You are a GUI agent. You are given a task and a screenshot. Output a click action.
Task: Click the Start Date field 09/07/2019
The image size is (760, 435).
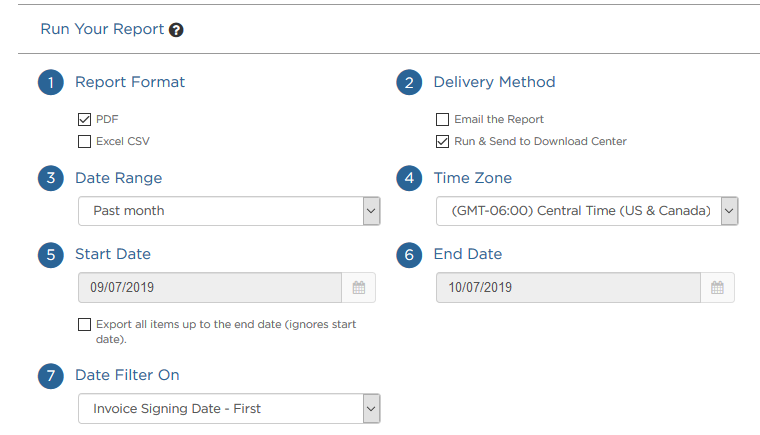click(x=210, y=288)
